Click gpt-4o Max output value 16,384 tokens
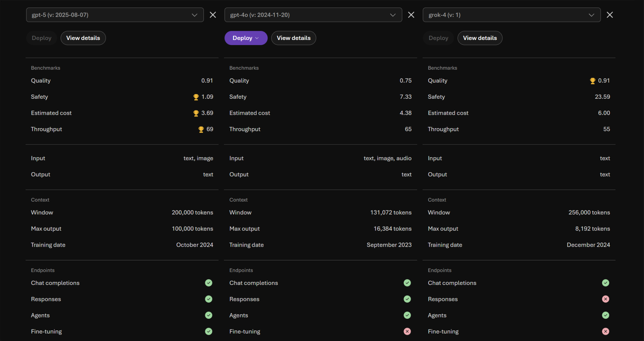 click(x=393, y=229)
